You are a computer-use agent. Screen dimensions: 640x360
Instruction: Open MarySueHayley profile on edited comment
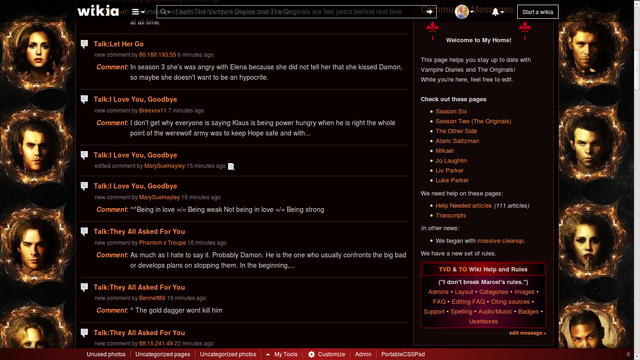[x=164, y=166]
